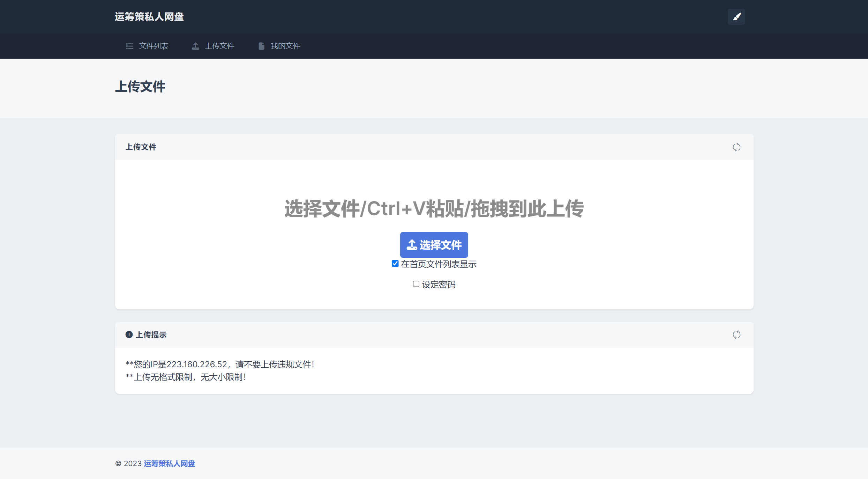Open the 文件列表 navigation tab
The height and width of the screenshot is (479, 868).
[154, 46]
